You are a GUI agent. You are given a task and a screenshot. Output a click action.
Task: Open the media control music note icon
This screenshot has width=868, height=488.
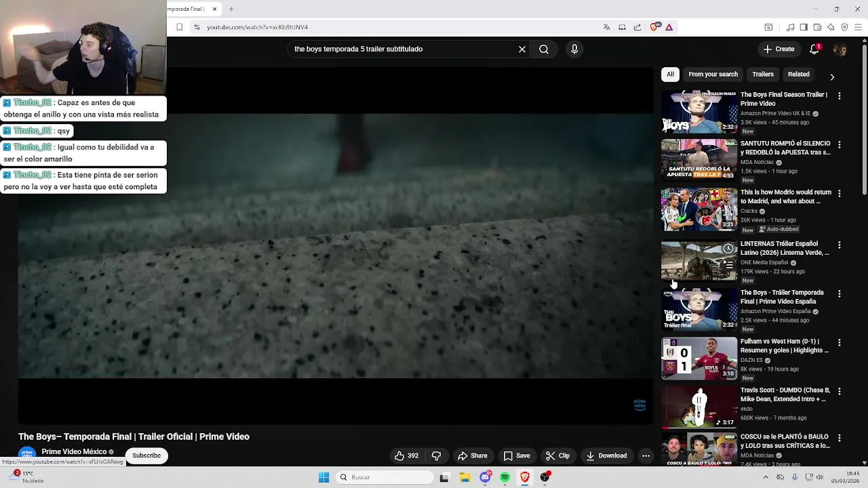(790, 27)
